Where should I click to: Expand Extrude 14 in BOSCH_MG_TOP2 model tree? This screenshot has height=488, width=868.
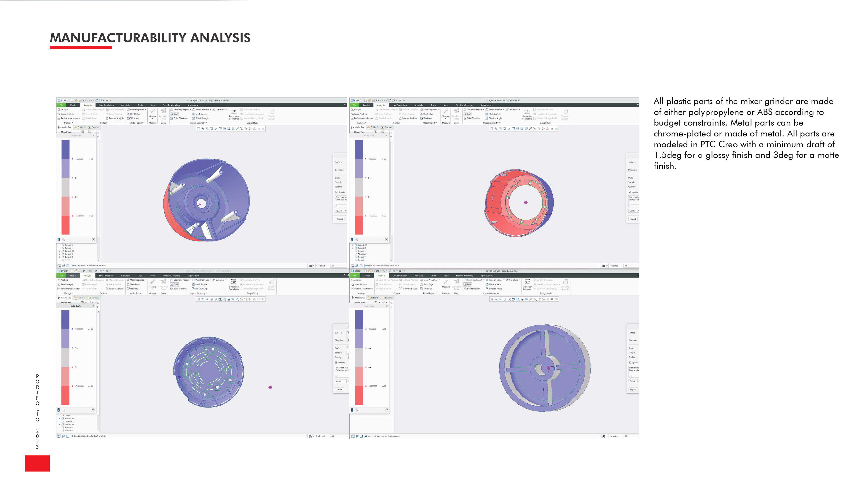click(x=60, y=251)
